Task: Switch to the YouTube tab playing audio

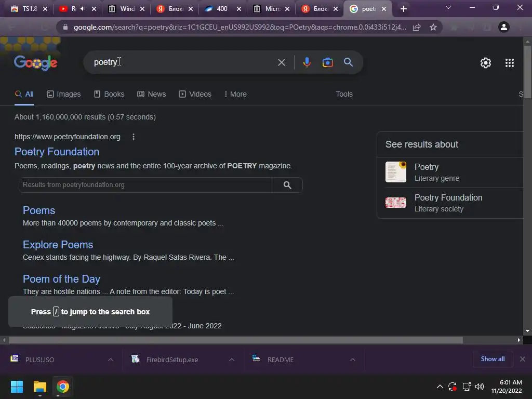Action: click(77, 9)
